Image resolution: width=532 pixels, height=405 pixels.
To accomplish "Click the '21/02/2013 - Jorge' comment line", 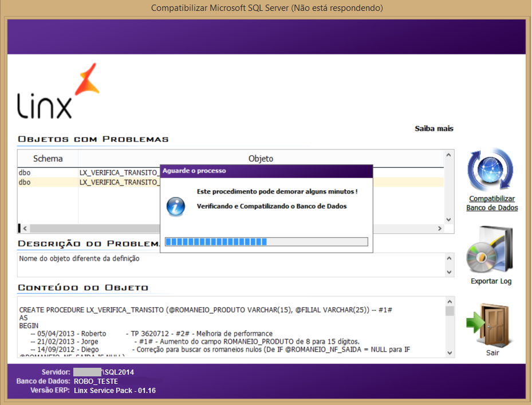I will pyautogui.click(x=195, y=341).
